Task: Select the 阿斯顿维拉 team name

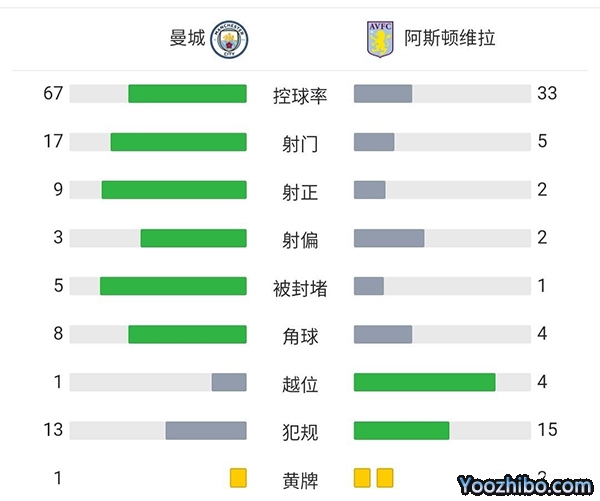Action: (x=450, y=39)
